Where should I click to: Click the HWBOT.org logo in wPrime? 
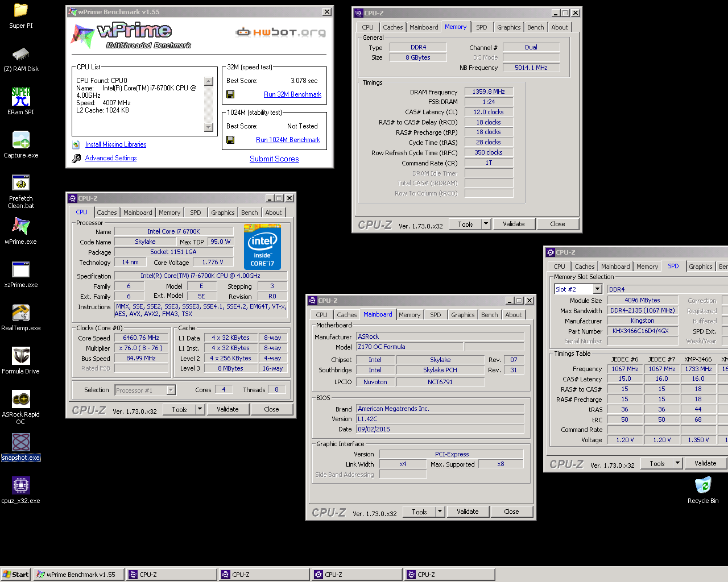pos(281,32)
